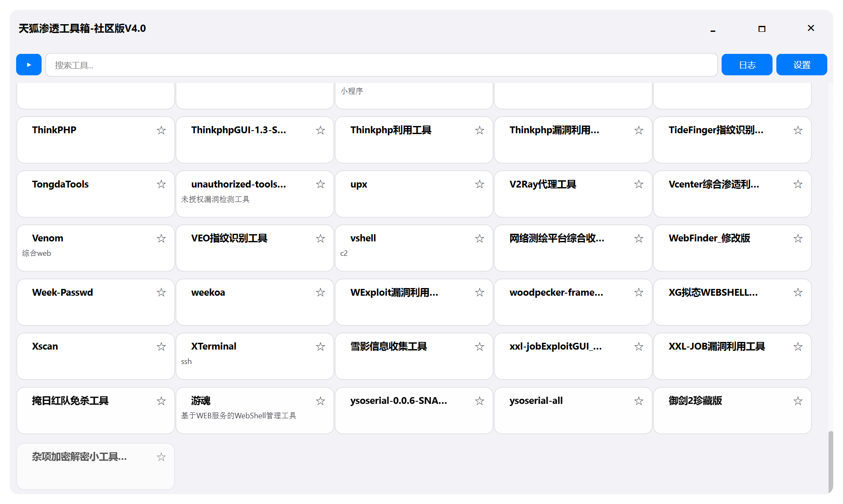Toggle star on unauthorized-tools... card
Viewport: 843px width, 504px height.
tap(320, 184)
